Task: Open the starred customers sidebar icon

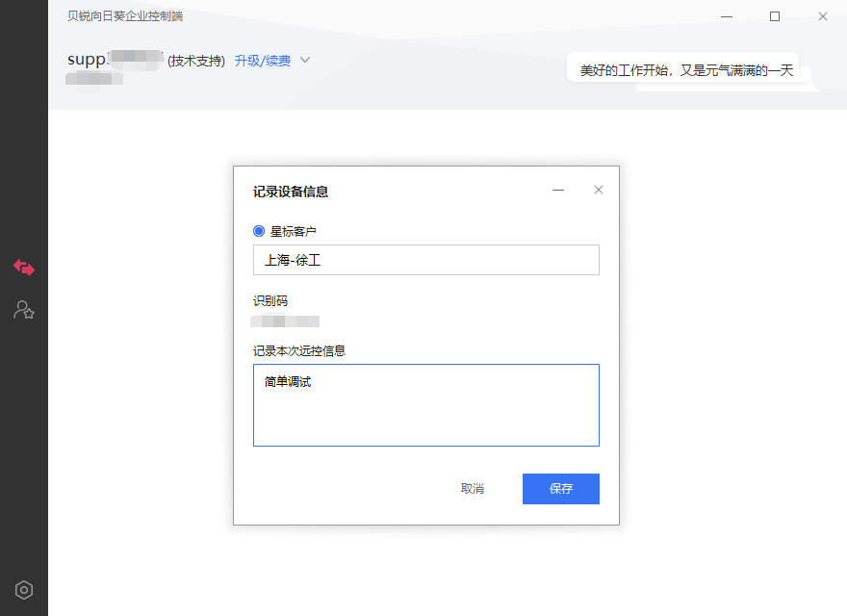Action: pos(24,310)
